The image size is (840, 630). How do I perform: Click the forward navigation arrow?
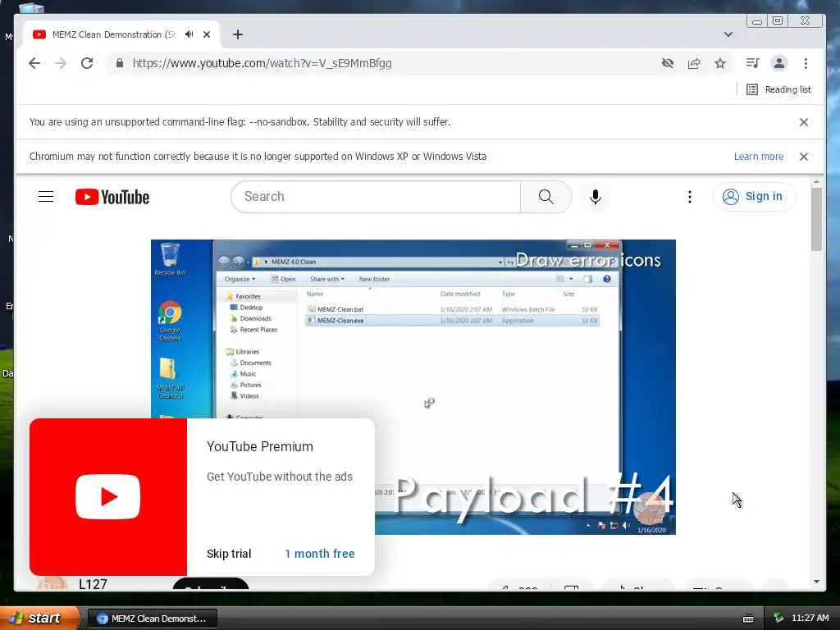pos(61,63)
